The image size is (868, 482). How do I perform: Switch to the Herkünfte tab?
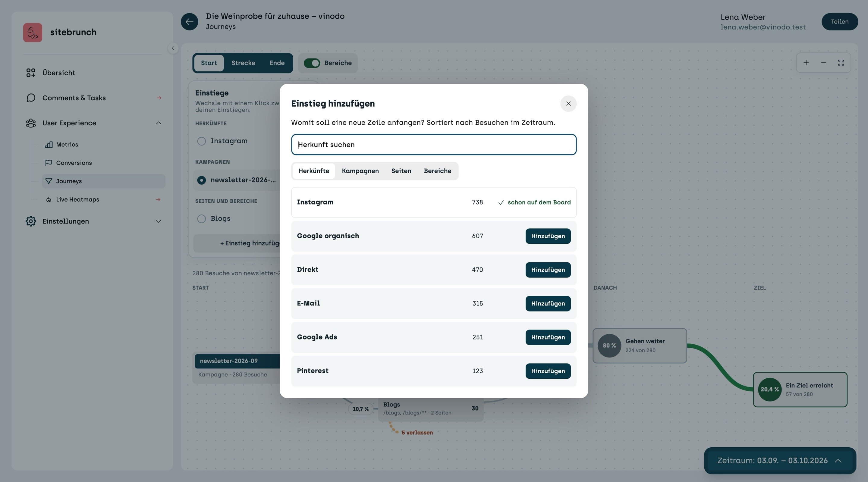click(314, 171)
